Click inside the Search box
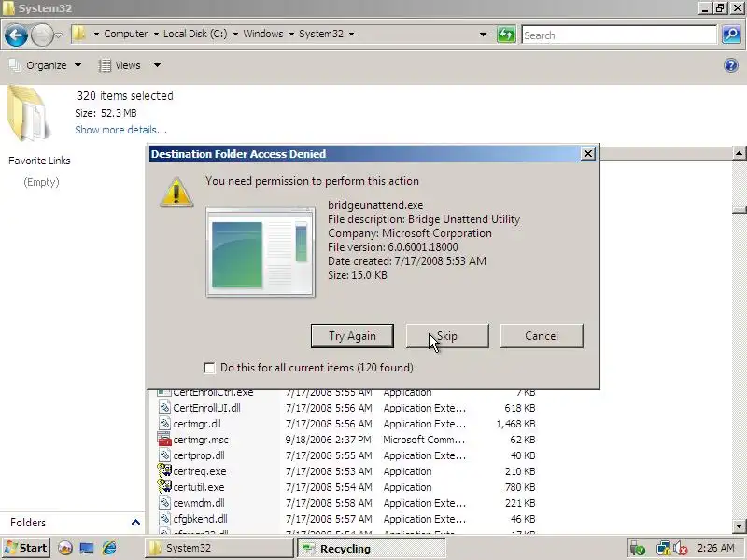Screen dimensions: 747x560 point(619,35)
